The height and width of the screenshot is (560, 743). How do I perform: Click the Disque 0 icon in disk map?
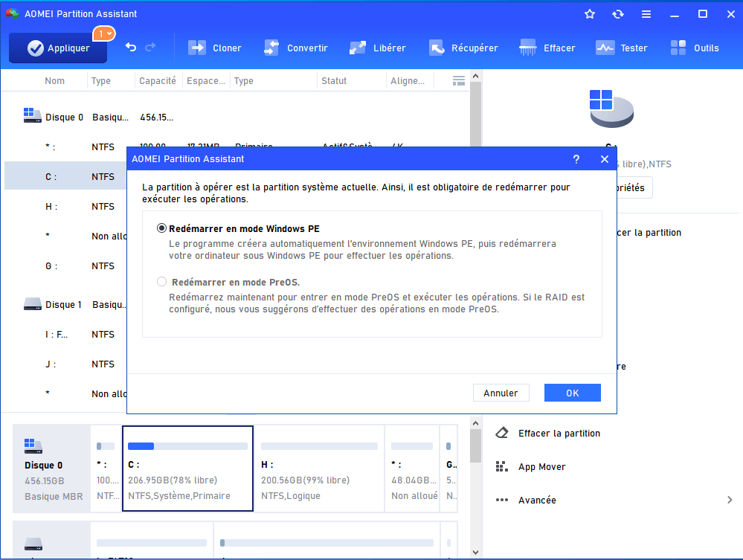tap(33, 445)
